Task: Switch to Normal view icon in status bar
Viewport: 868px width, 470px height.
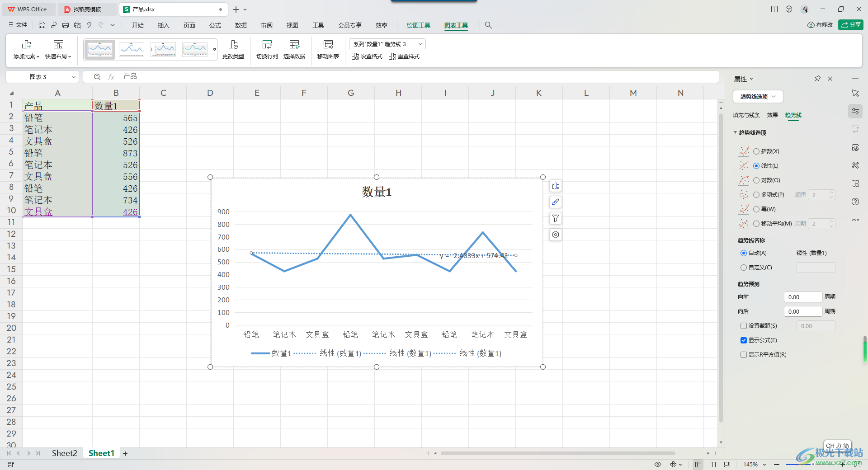Action: click(x=698, y=465)
